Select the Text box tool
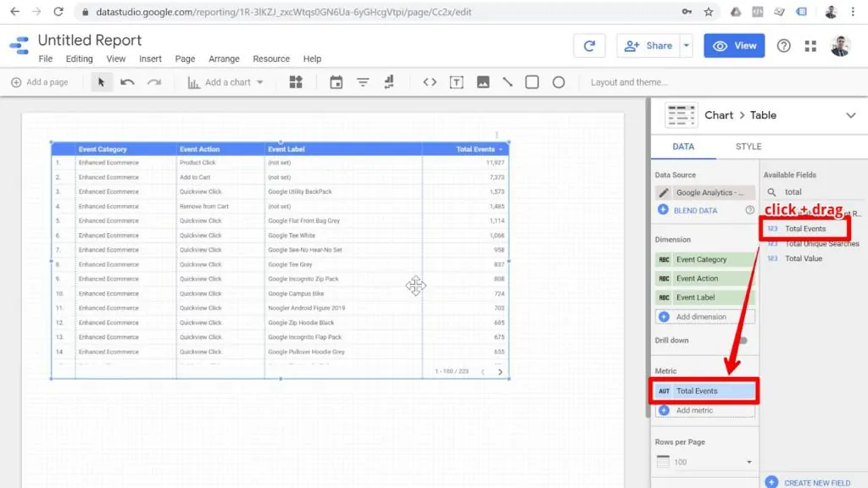 (x=458, y=82)
